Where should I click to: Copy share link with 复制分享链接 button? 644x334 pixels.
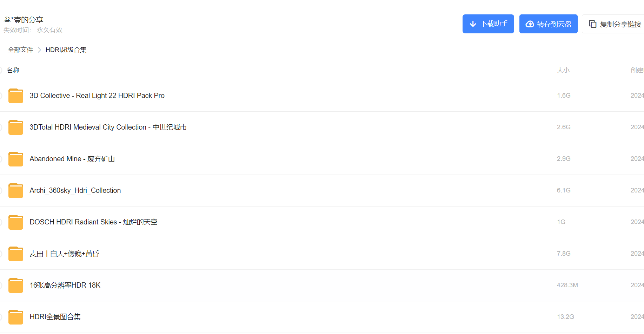(x=615, y=24)
